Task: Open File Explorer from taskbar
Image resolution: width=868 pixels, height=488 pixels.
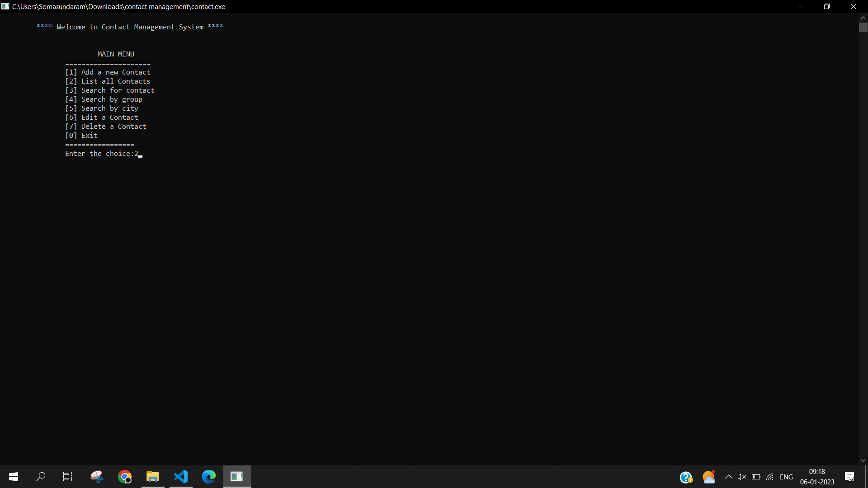Action: 153,477
